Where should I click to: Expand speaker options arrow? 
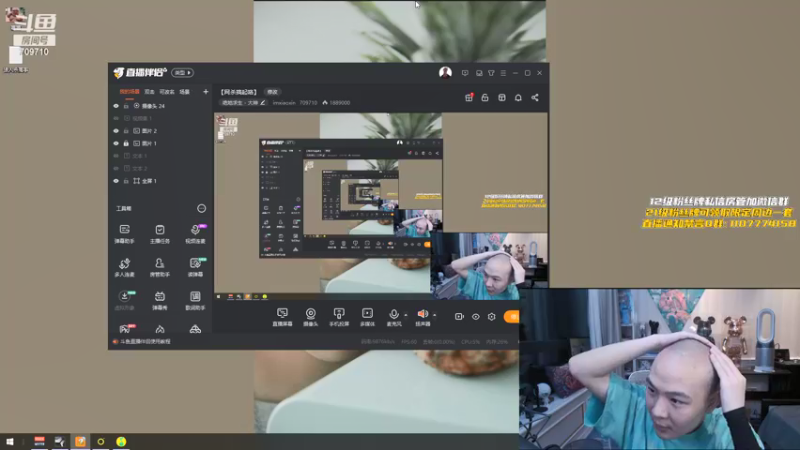point(434,315)
